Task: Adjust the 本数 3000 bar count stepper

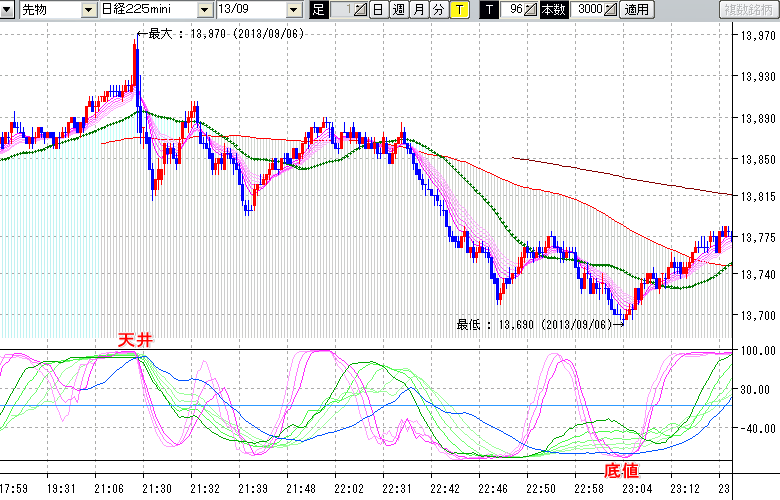Action: point(610,10)
